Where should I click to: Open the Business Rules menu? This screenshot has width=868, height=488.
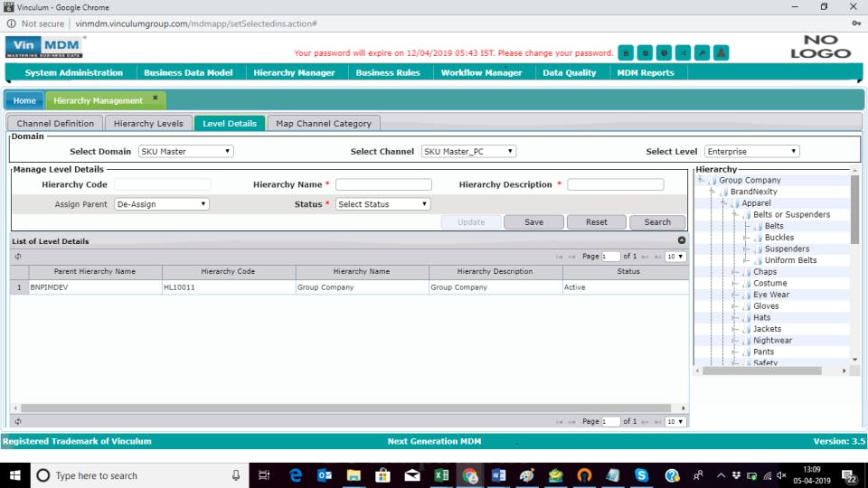click(x=388, y=72)
